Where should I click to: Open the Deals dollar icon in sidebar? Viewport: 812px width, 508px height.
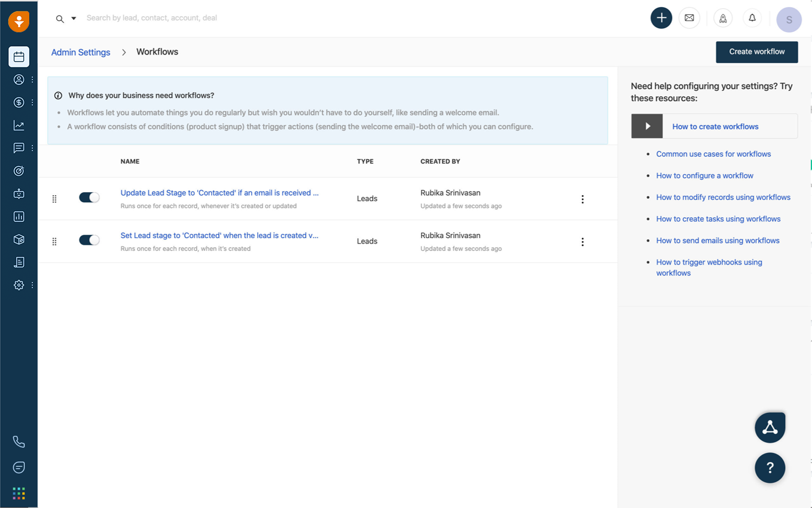point(19,102)
